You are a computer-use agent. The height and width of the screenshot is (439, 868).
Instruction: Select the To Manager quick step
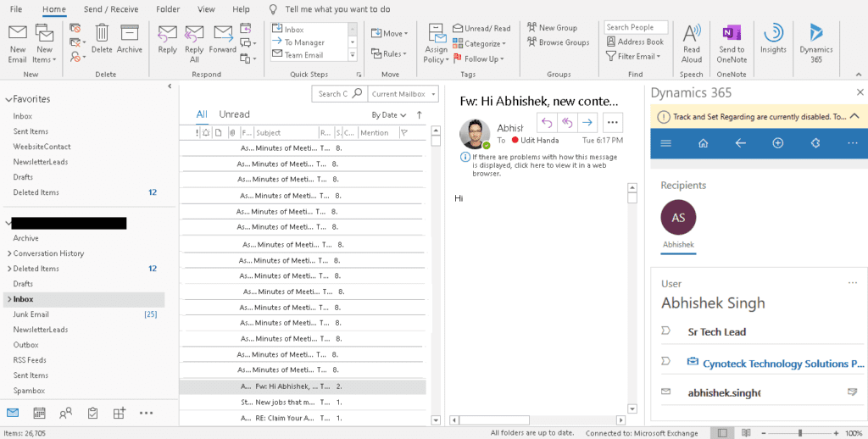coord(305,42)
